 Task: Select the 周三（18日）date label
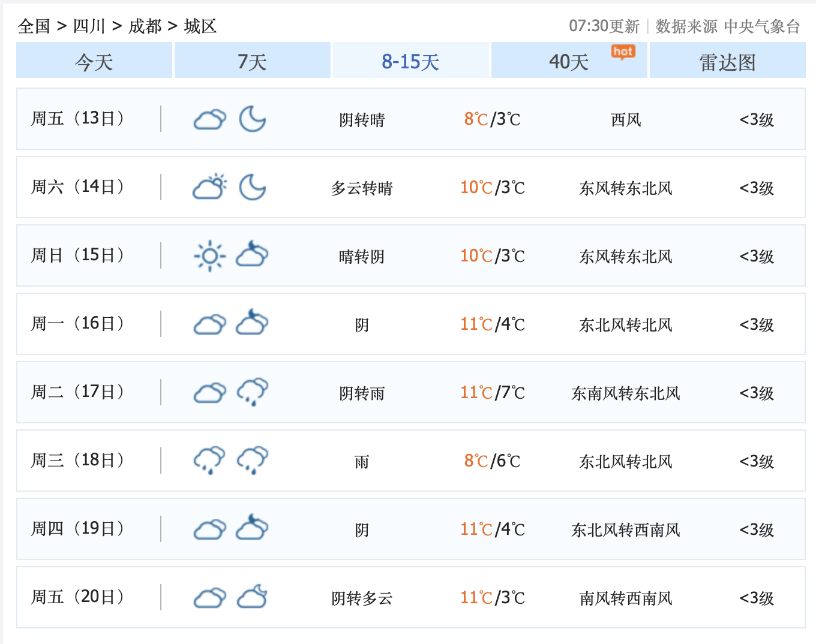pos(79,461)
